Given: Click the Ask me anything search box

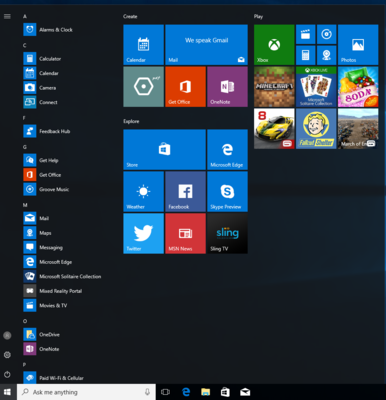Looking at the screenshot, I should pos(86,392).
